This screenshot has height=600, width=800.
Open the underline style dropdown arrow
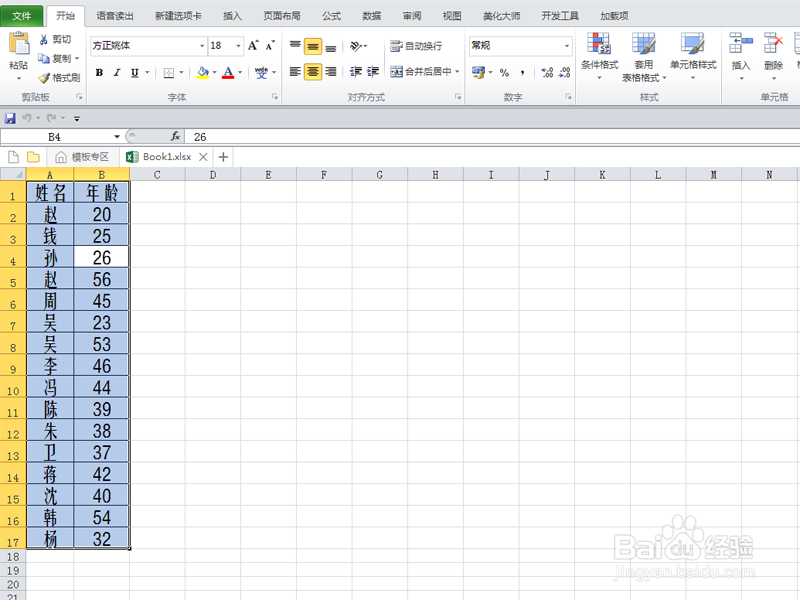[147, 72]
